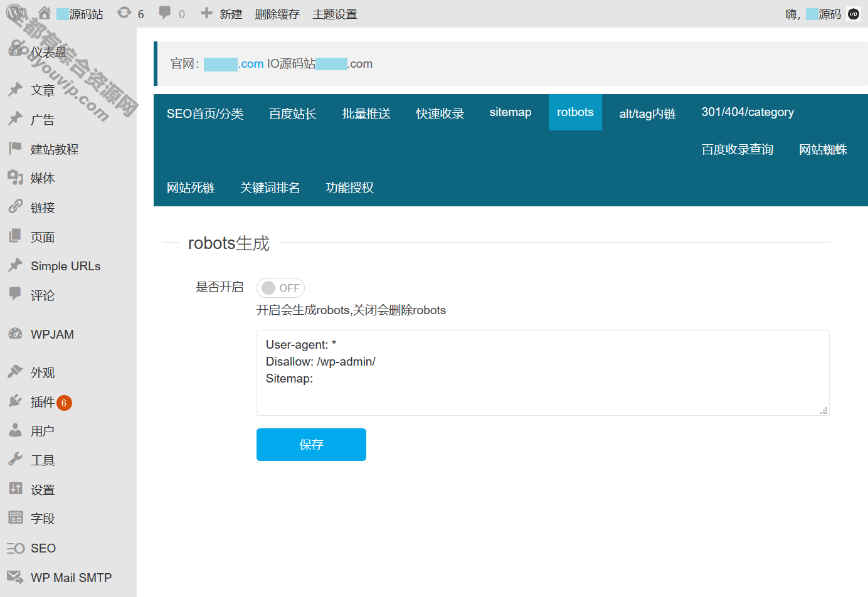Switch to 百度收录查询 tab
The image size is (868, 597).
click(738, 149)
